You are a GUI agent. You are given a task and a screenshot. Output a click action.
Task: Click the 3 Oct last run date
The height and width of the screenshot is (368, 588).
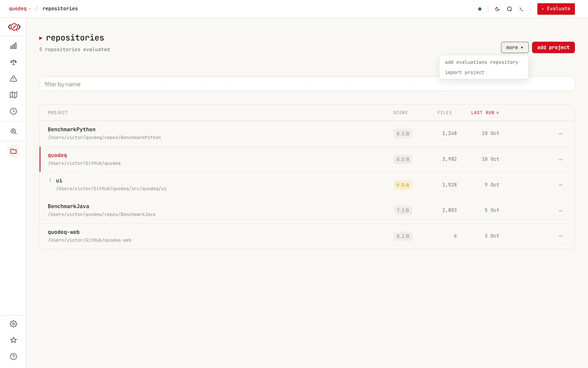[x=492, y=236]
